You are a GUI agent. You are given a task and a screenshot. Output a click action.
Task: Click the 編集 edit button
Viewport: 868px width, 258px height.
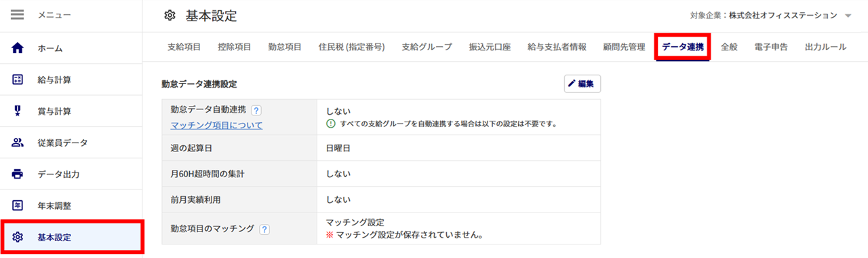582,84
